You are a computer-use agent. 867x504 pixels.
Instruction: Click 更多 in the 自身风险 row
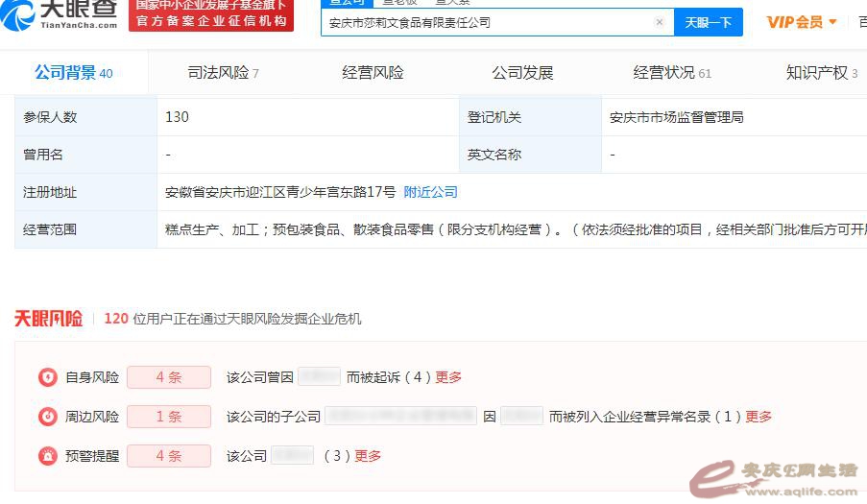[x=448, y=377]
